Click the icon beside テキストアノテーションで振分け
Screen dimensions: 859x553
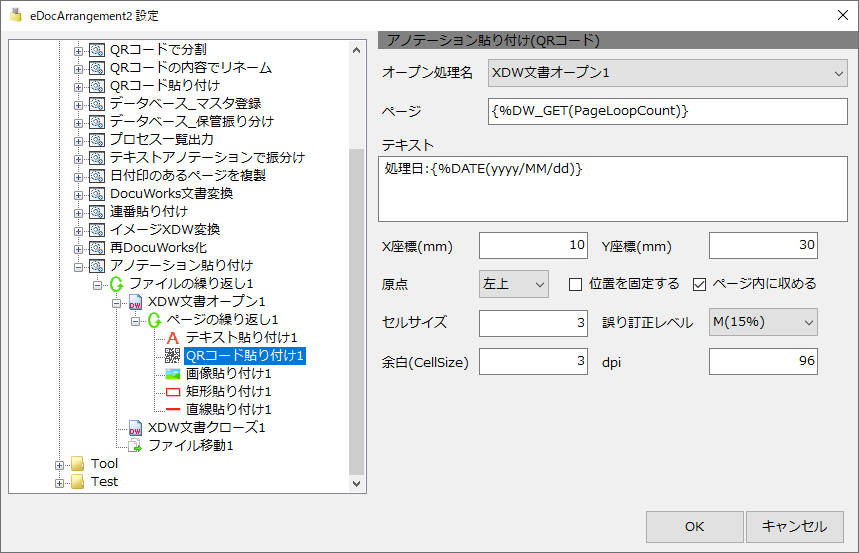[97, 158]
